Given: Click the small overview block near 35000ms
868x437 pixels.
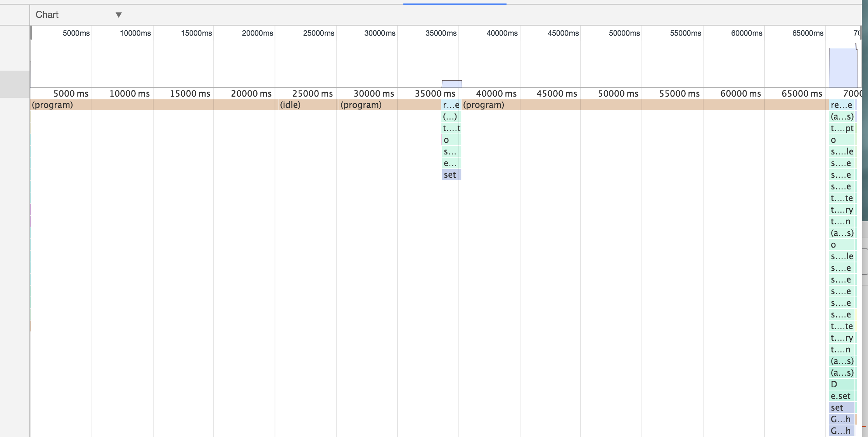Looking at the screenshot, I should point(452,84).
